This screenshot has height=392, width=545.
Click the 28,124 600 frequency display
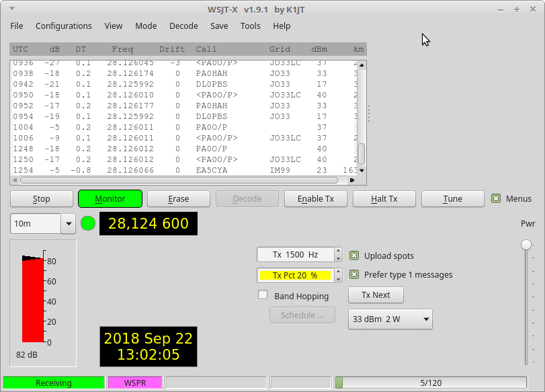pos(149,224)
